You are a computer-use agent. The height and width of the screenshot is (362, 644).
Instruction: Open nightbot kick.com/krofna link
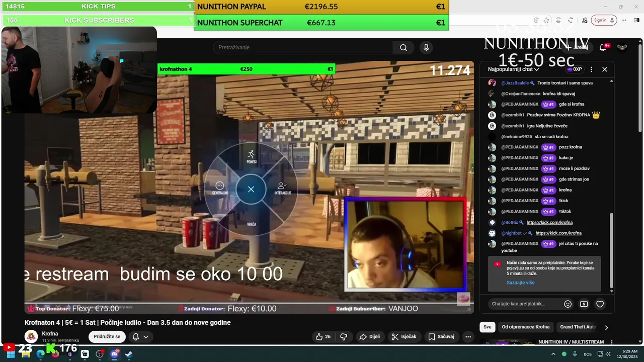(x=558, y=233)
